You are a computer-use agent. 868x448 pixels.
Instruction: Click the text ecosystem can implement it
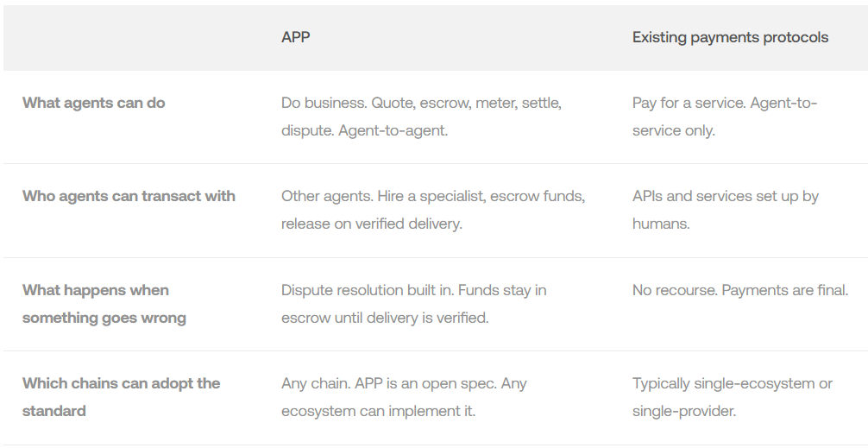[x=379, y=411]
